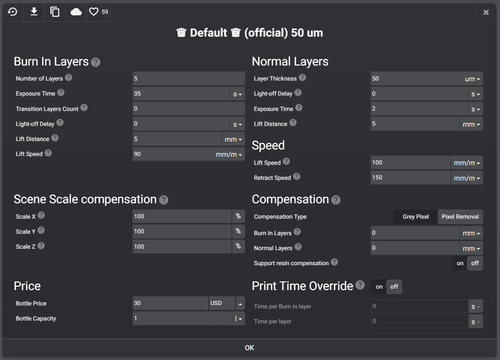Open help icon beside burn-in Light-off Delay
This screenshot has height=360, width=500.
click(x=60, y=123)
